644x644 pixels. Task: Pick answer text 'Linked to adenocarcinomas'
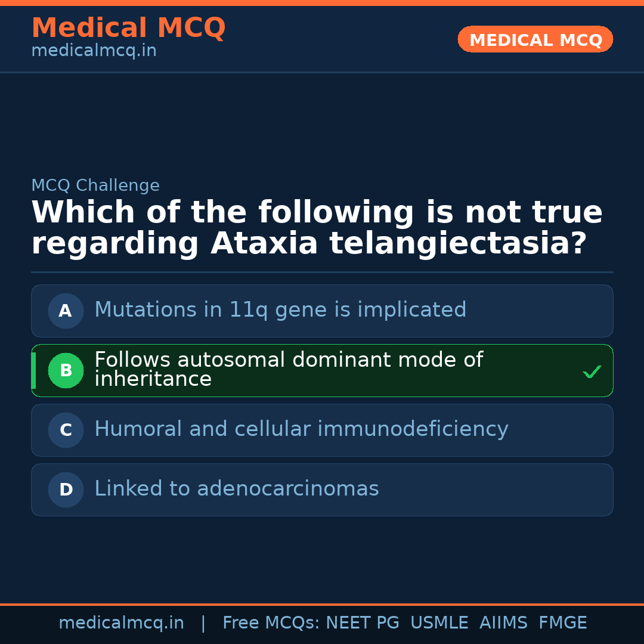[x=237, y=489]
